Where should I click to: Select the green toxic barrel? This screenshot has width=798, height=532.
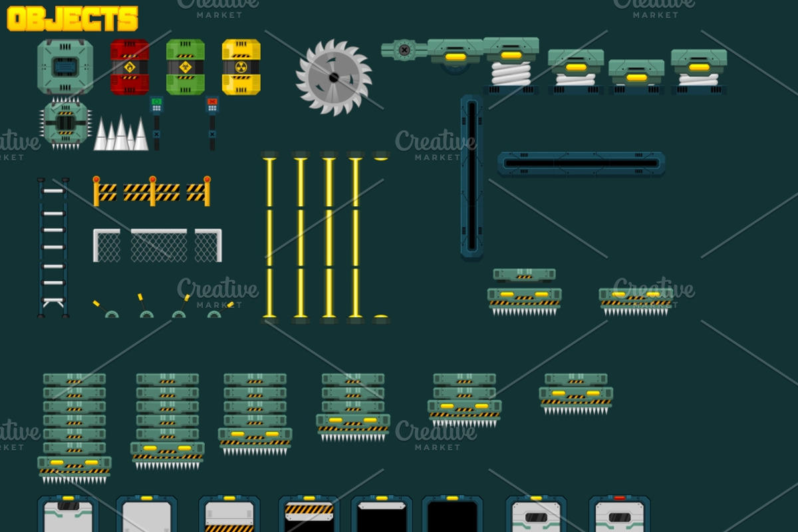coord(185,66)
